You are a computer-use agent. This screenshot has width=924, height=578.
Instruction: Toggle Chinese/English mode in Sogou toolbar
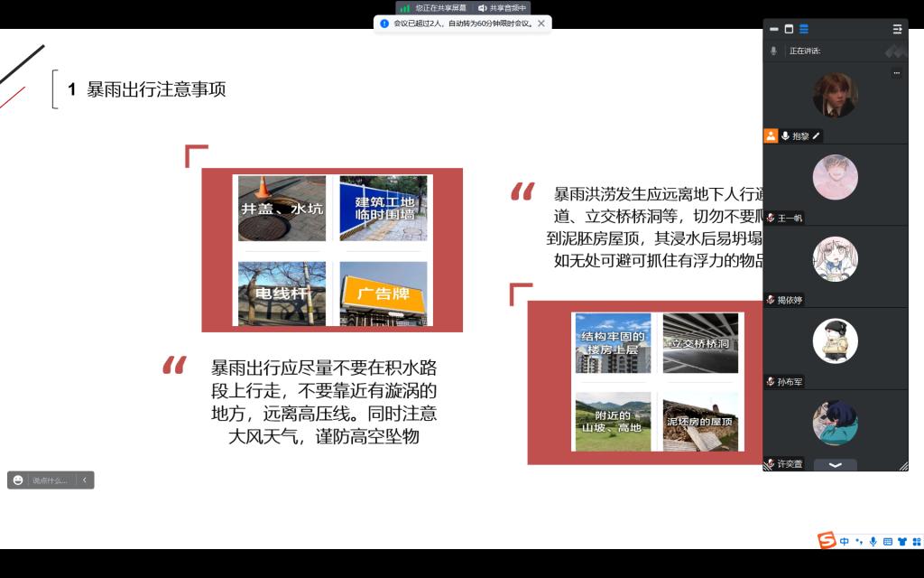click(845, 542)
